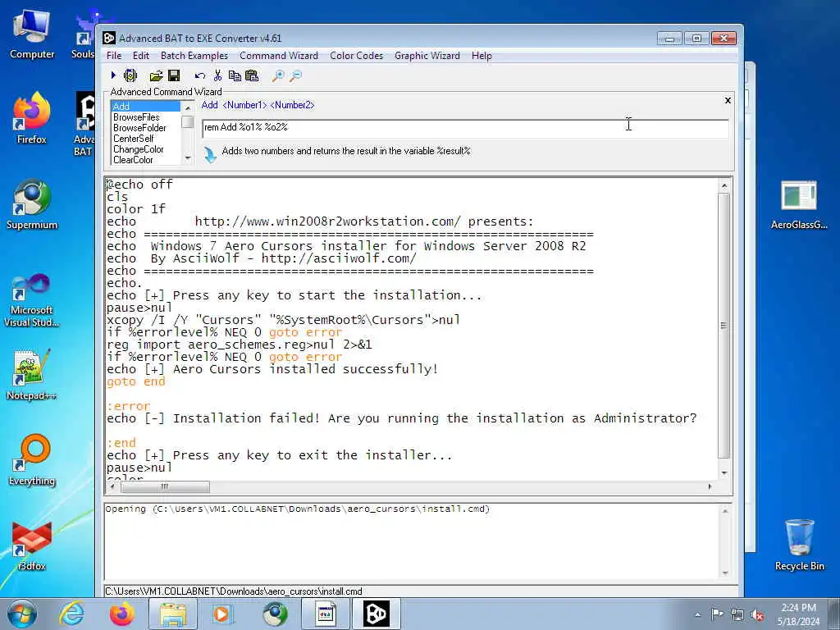Click the editor horizontal scroll right arrow
This screenshot has width=840, height=630.
710,486
